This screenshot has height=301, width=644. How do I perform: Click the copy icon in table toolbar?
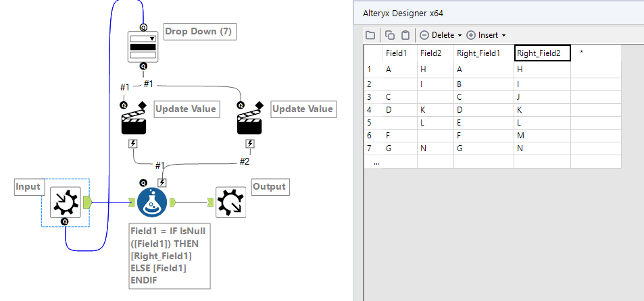coord(390,35)
